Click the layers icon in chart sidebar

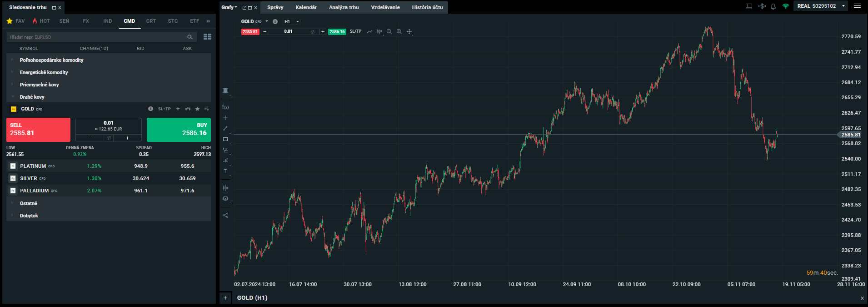225,199
